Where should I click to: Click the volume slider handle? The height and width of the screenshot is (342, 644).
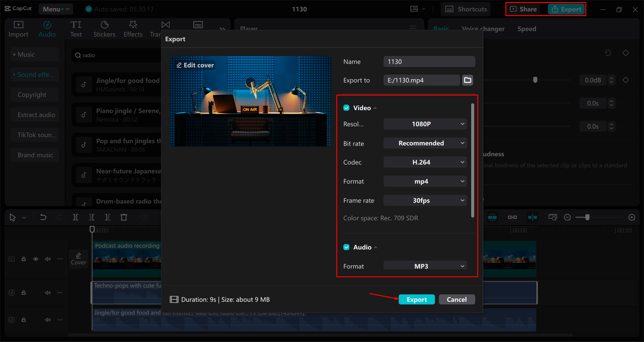pos(535,80)
